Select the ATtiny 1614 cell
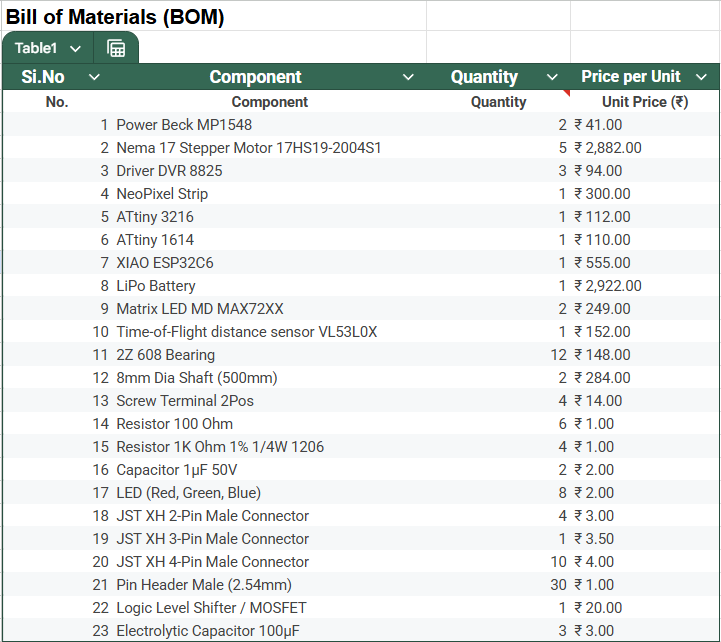Image resolution: width=721 pixels, height=642 pixels. 269,240
